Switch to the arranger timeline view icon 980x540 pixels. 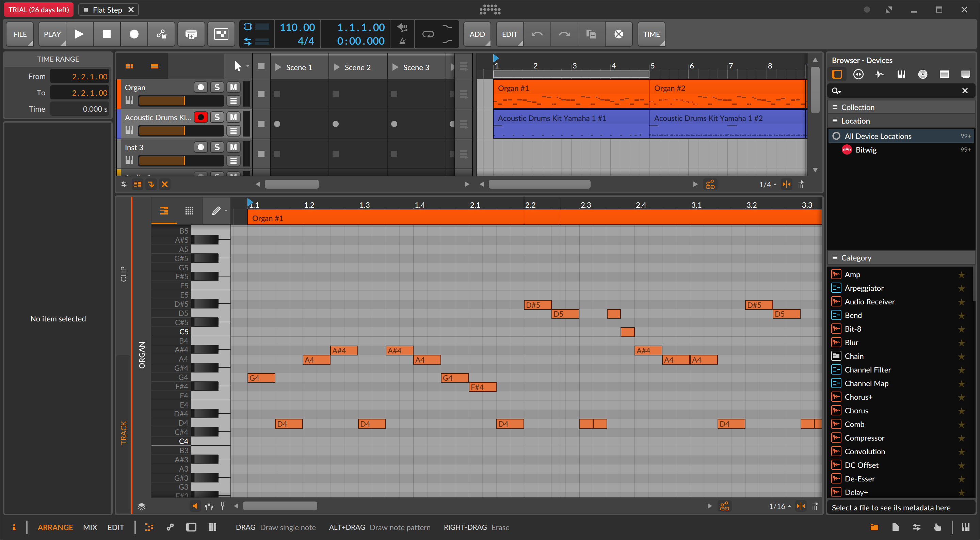pos(155,66)
